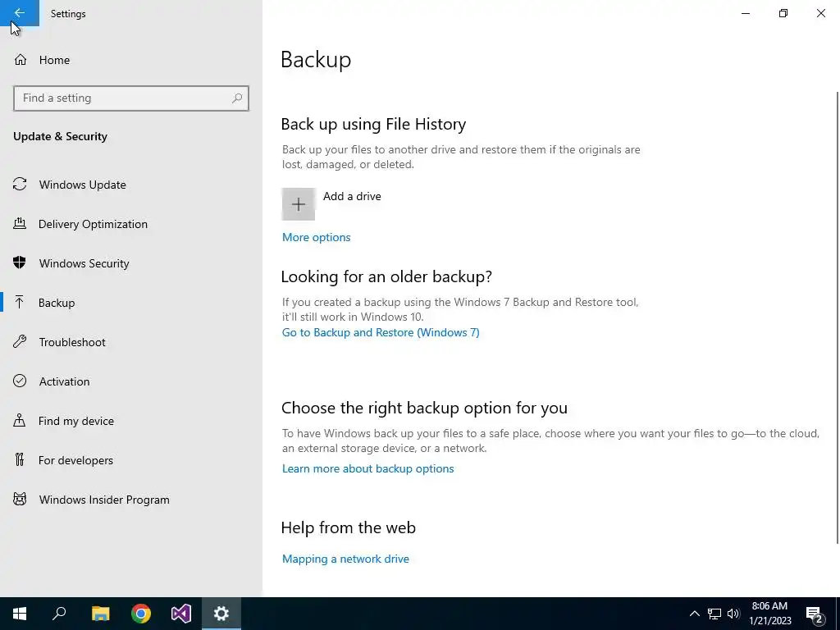840x630 pixels.
Task: Click the Back up using File History heading
Action: click(x=373, y=125)
